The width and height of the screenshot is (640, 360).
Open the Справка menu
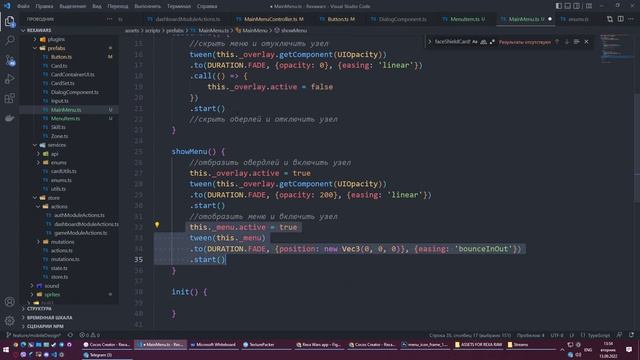[207, 6]
